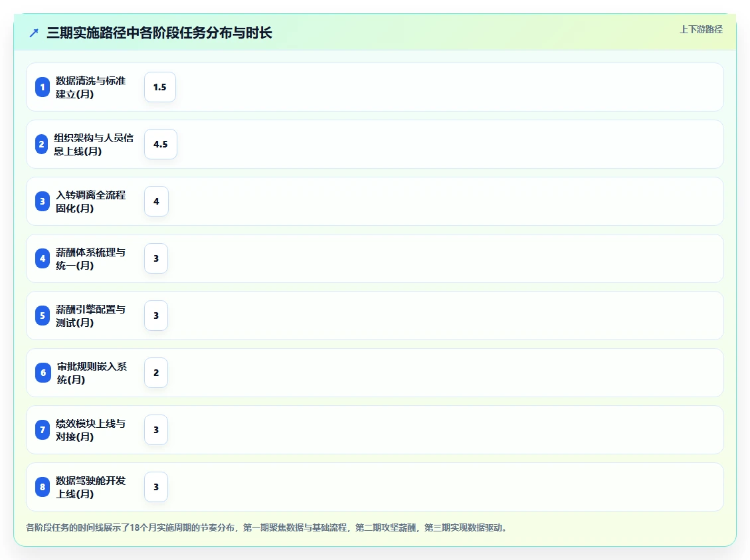750x560 pixels.
Task: Click the footer caption starting with 各阶段任务的时间线
Action: [x=267, y=527]
